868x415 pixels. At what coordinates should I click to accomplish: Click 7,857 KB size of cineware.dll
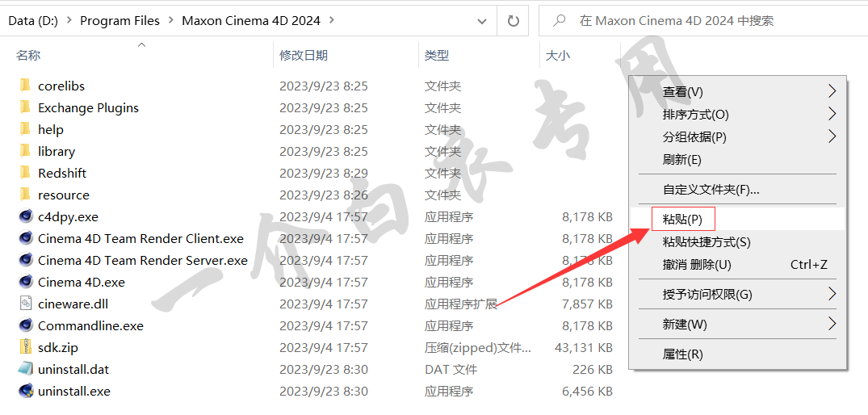(587, 304)
